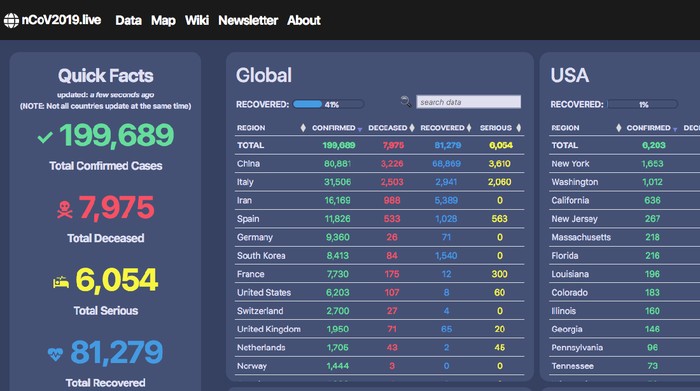Click the magnifying glass search icon
The image size is (700, 391).
pos(405,102)
